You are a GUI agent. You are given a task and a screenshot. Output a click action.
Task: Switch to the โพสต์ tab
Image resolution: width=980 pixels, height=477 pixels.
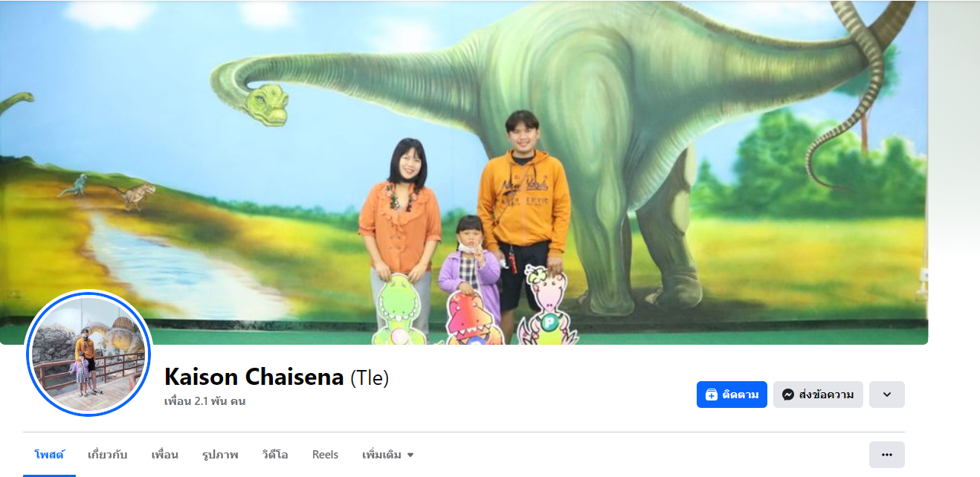coord(49,455)
